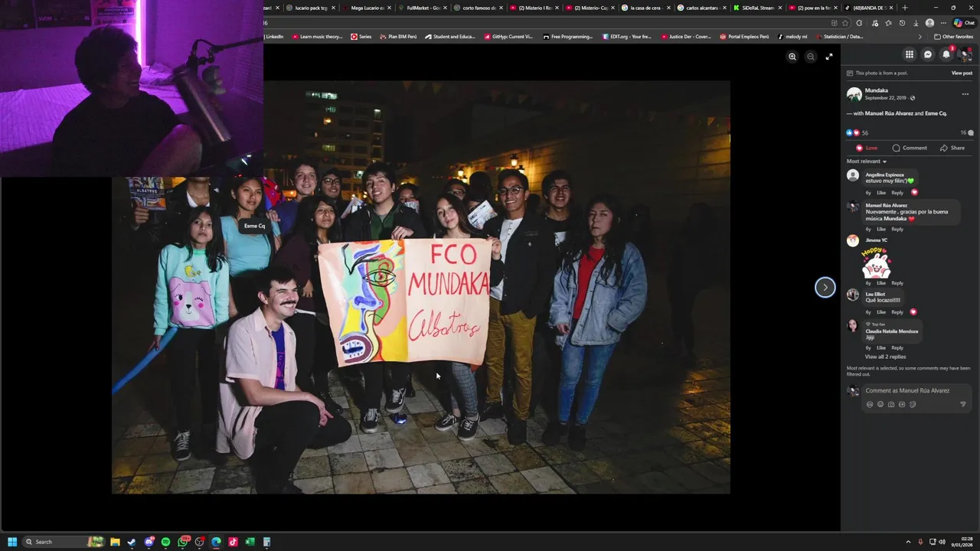This screenshot has width=980, height=551.
Task: Open the Other favorites folder
Action: 954,37
